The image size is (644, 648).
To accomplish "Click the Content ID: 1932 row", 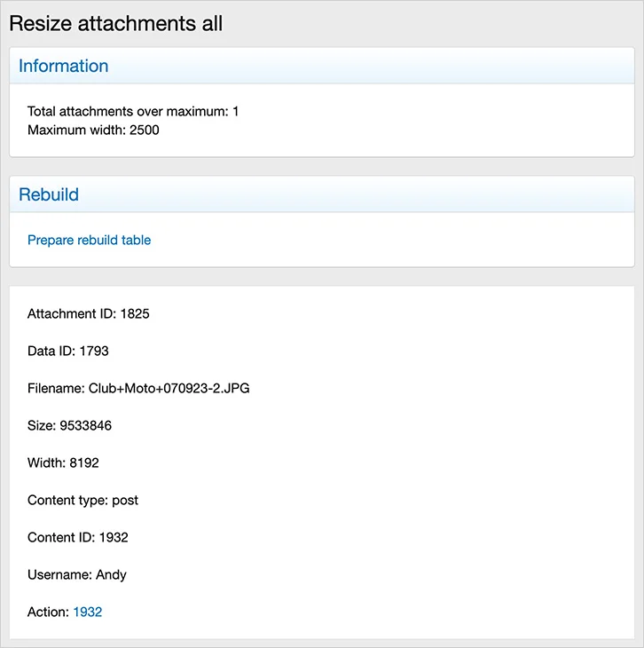I will click(78, 537).
